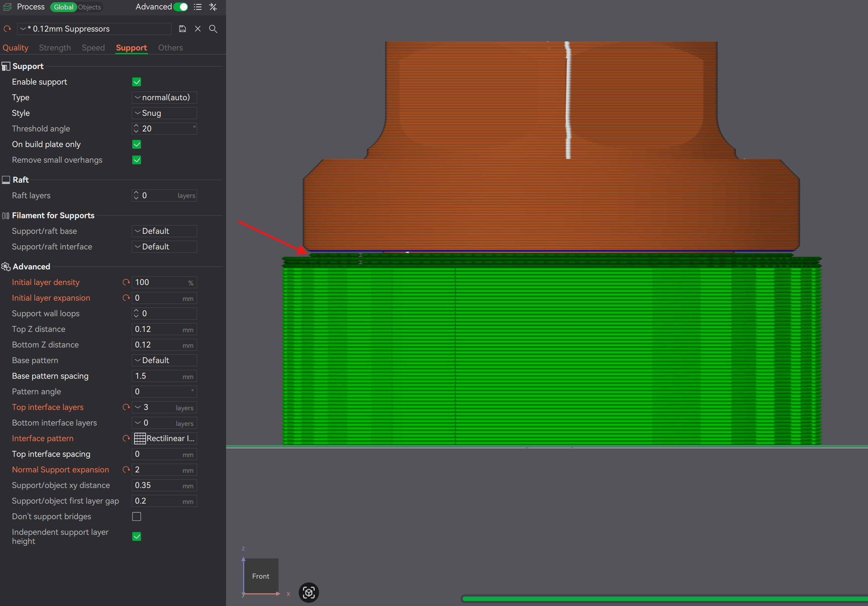The width and height of the screenshot is (868, 606).
Task: Open the support Style dropdown
Action: coord(164,113)
